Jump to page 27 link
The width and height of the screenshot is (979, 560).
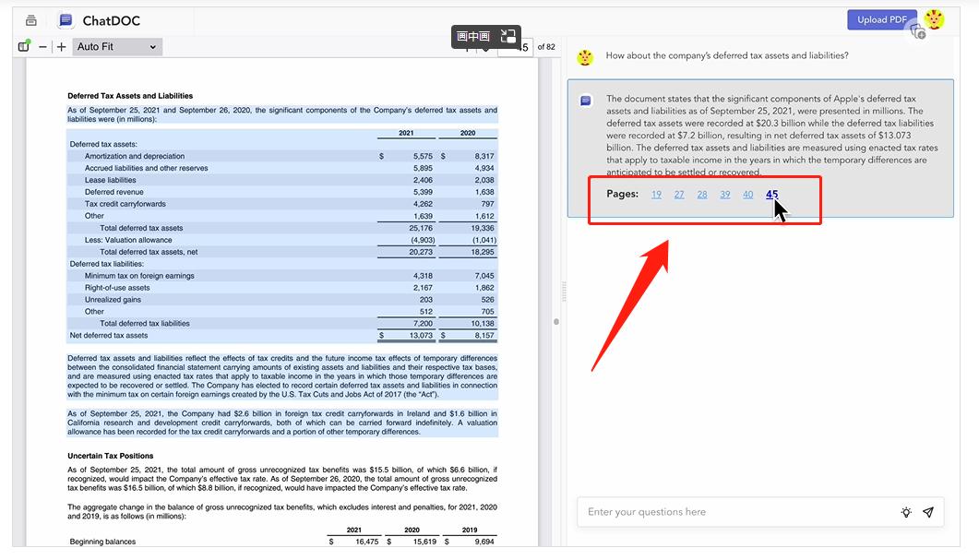pyautogui.click(x=679, y=194)
